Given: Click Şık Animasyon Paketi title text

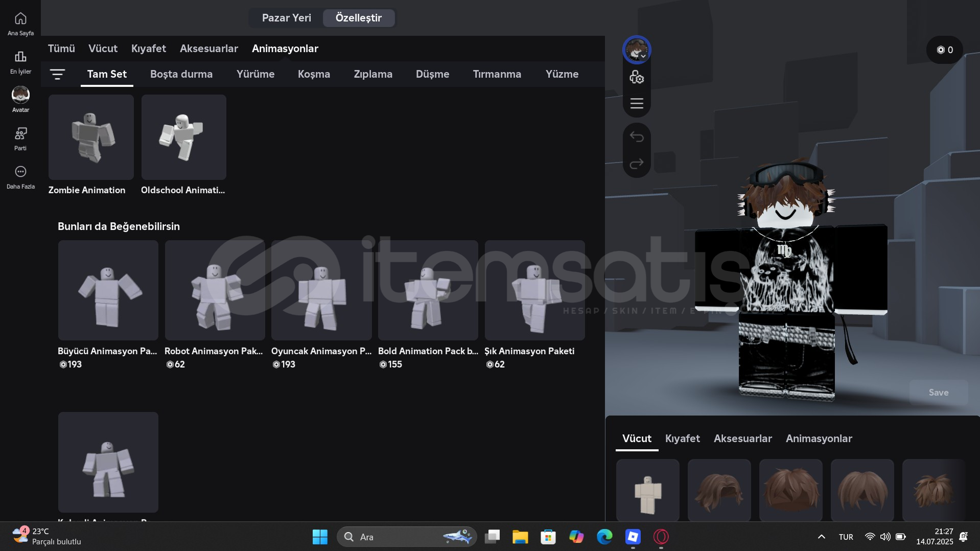Looking at the screenshot, I should click(x=529, y=351).
